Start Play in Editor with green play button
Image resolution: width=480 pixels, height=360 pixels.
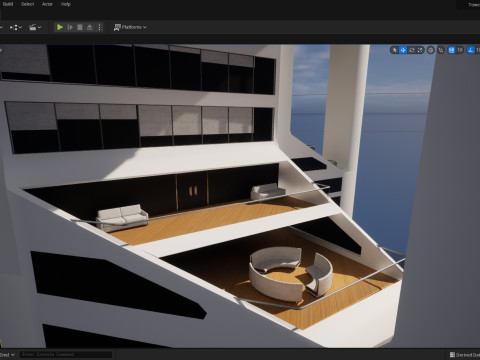[x=60, y=27]
